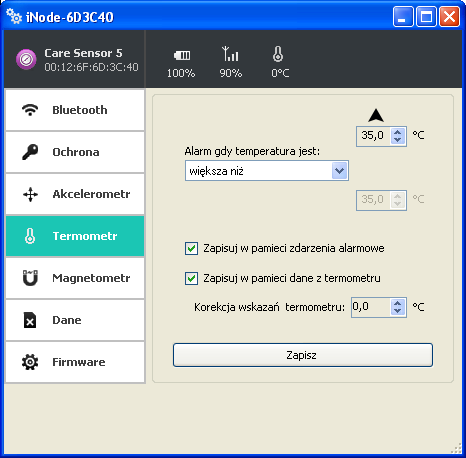
Task: Click the signal strength antenna icon
Action: tap(230, 54)
